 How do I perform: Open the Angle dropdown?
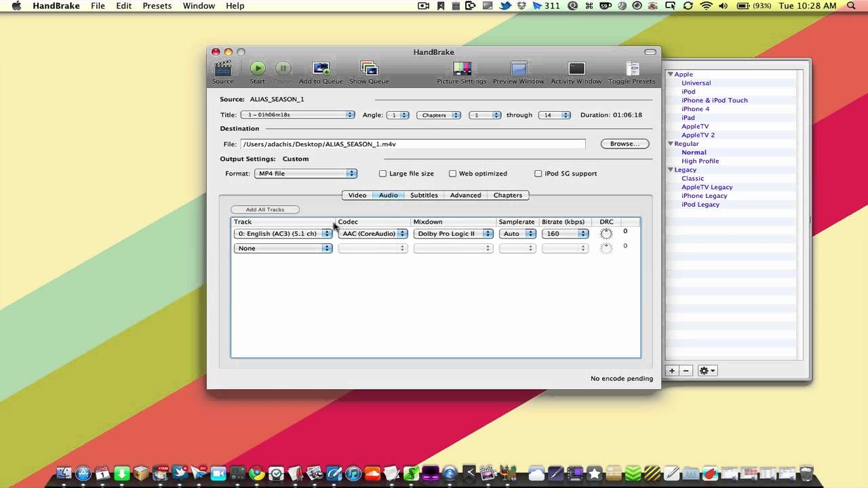397,115
